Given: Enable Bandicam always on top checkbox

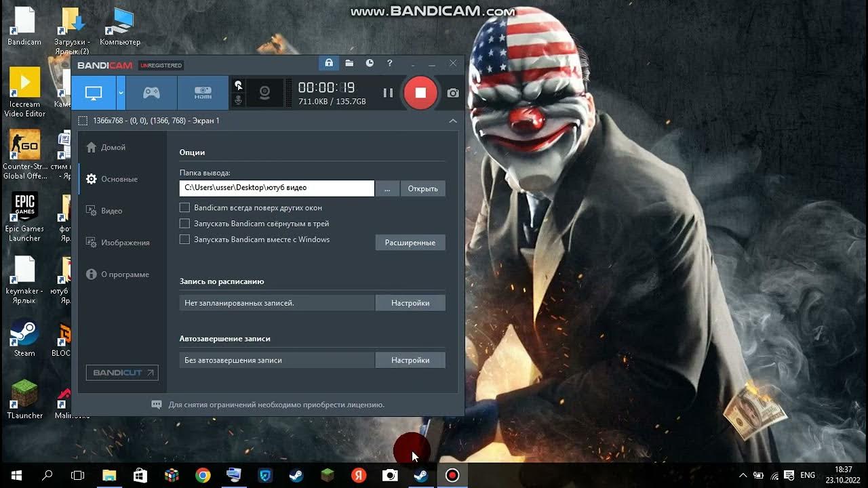Looking at the screenshot, I should [x=184, y=207].
